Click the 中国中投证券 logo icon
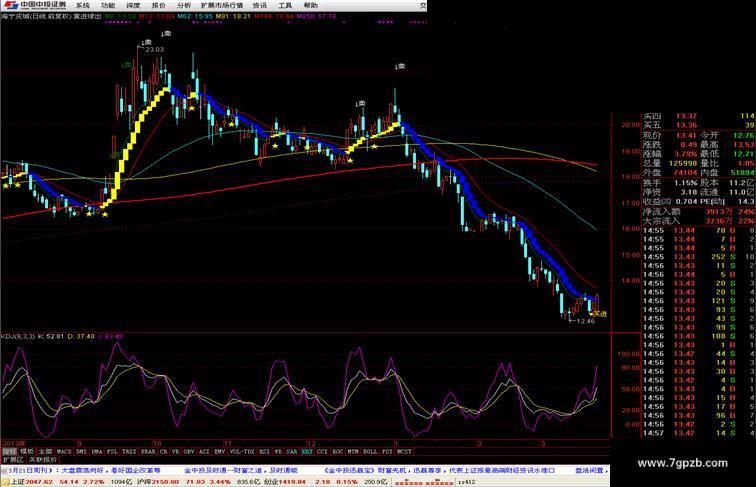Screen dimensions: 756x487 (x=11, y=5)
